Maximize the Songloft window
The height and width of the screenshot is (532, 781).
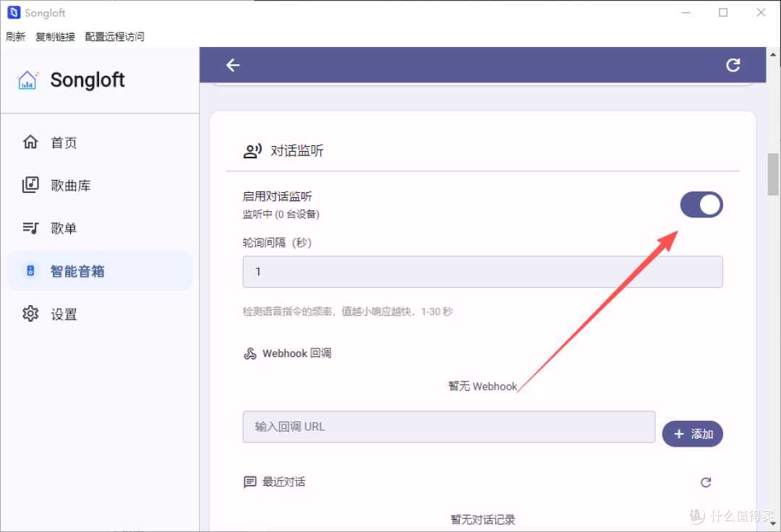pos(723,12)
